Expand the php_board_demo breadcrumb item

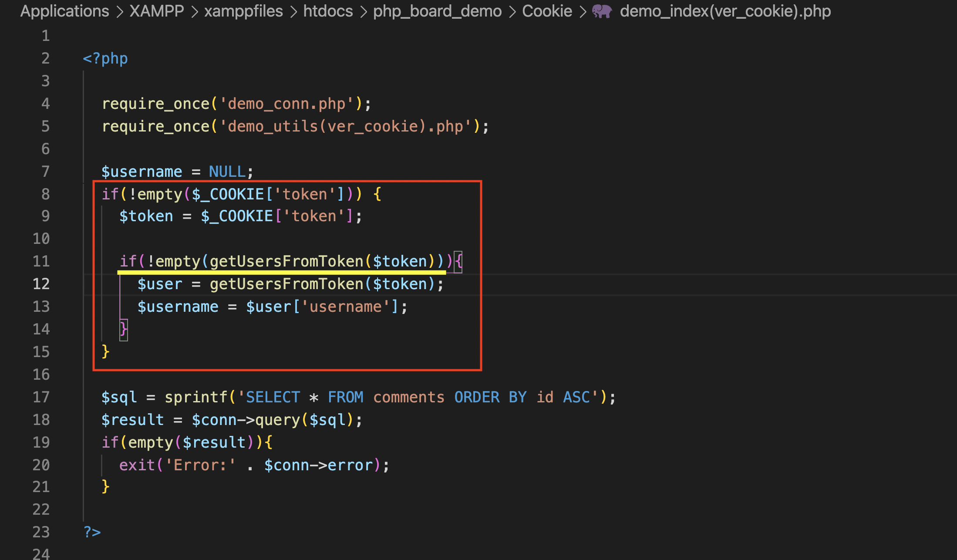tap(437, 11)
